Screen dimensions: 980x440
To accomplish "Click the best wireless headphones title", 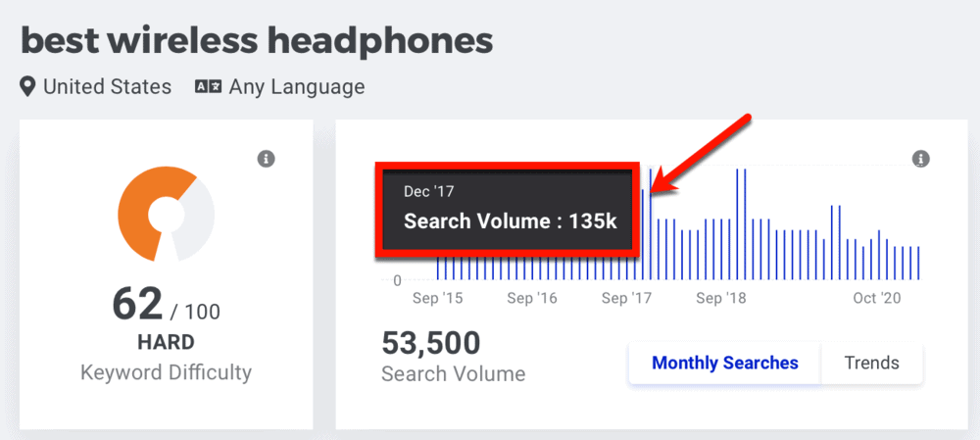I will (257, 40).
